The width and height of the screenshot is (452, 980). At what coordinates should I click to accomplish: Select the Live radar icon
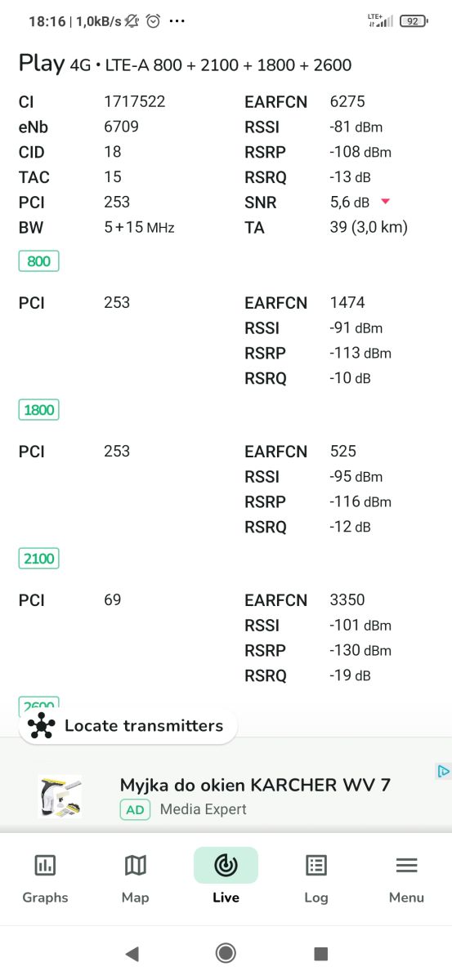pyautogui.click(x=226, y=865)
